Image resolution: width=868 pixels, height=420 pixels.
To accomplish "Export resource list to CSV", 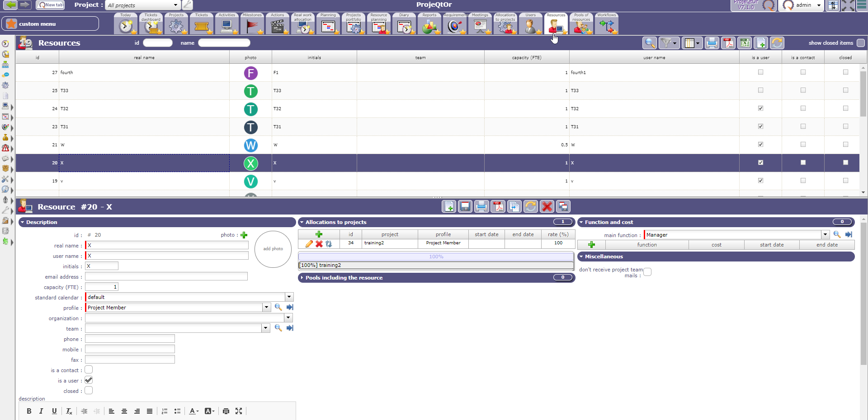I will 745,43.
